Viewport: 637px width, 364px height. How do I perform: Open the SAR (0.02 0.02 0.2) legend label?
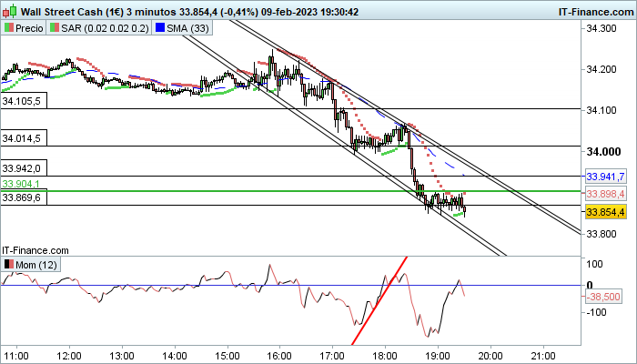tap(105, 28)
